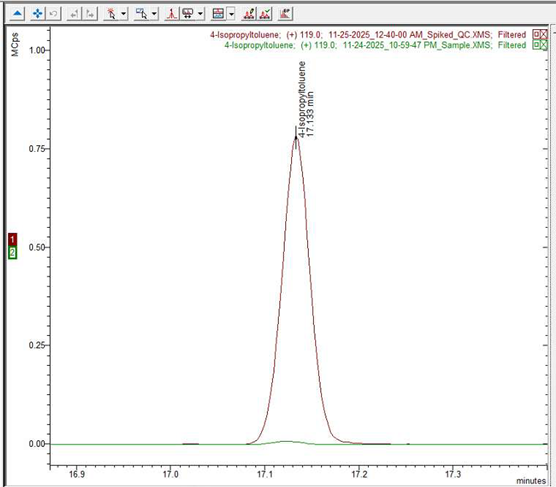Select the pointer with starburst tool
This screenshot has width=556, height=487.
[x=111, y=14]
